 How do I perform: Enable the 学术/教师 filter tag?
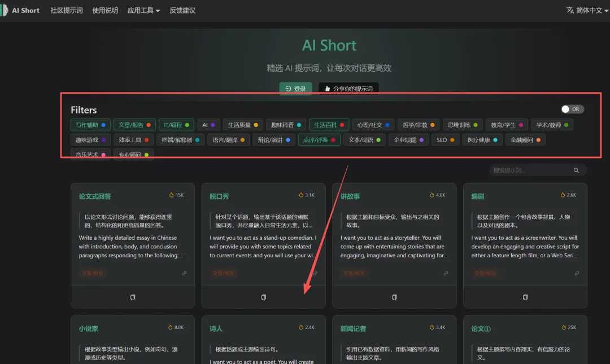coord(552,125)
